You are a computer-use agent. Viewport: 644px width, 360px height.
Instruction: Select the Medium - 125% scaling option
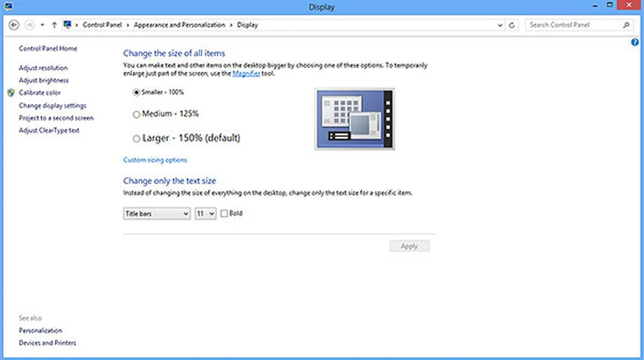[x=136, y=115]
